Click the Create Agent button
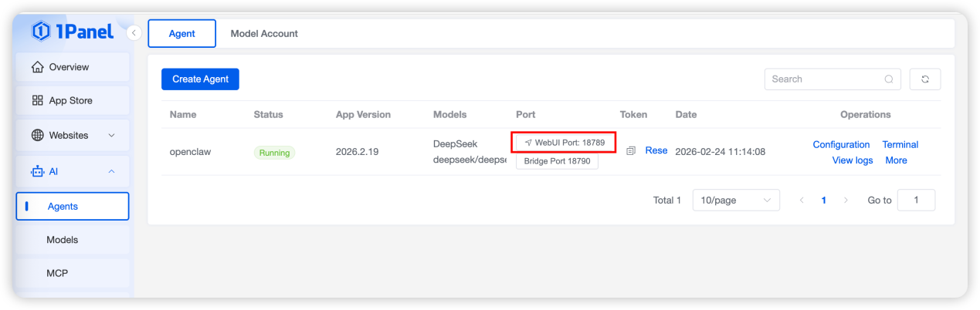This screenshot has height=310, width=980. coord(200,79)
